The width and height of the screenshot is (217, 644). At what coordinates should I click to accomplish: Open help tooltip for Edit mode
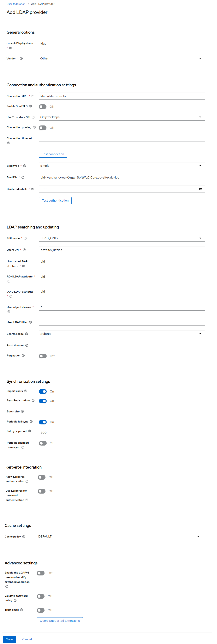[x=25, y=238]
